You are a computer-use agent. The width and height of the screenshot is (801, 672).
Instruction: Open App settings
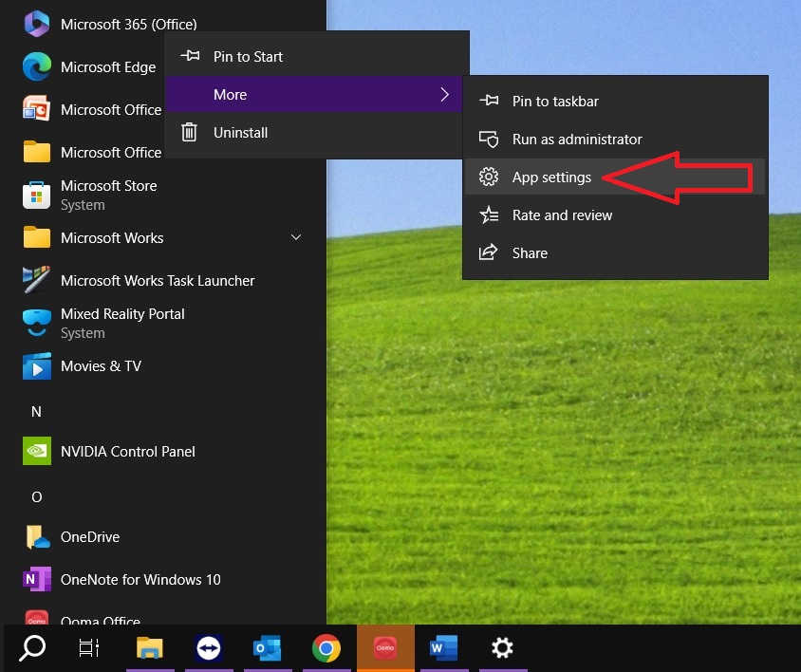615,177
